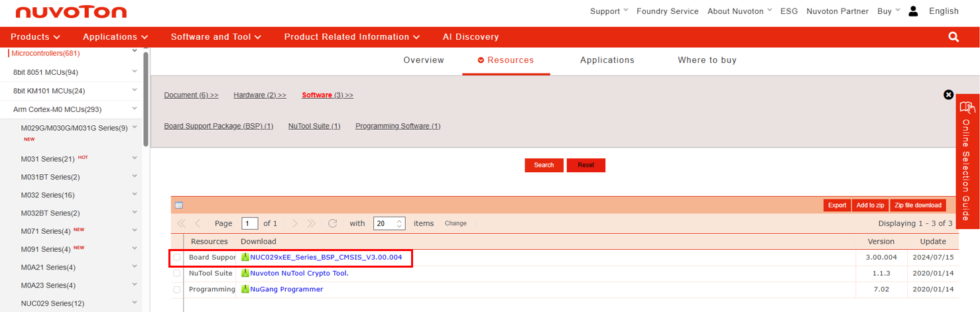Screen dimensions: 980x312
Task: Click the Zip file download button
Action: tap(918, 205)
